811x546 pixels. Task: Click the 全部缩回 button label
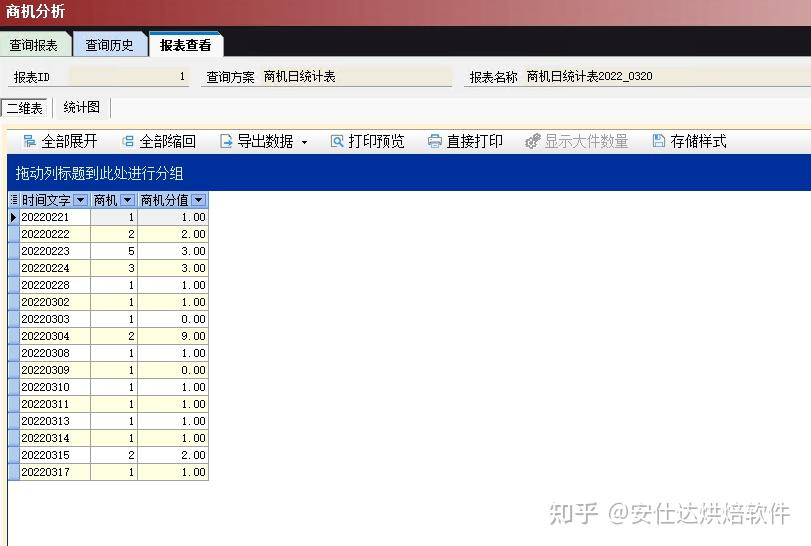[x=168, y=141]
